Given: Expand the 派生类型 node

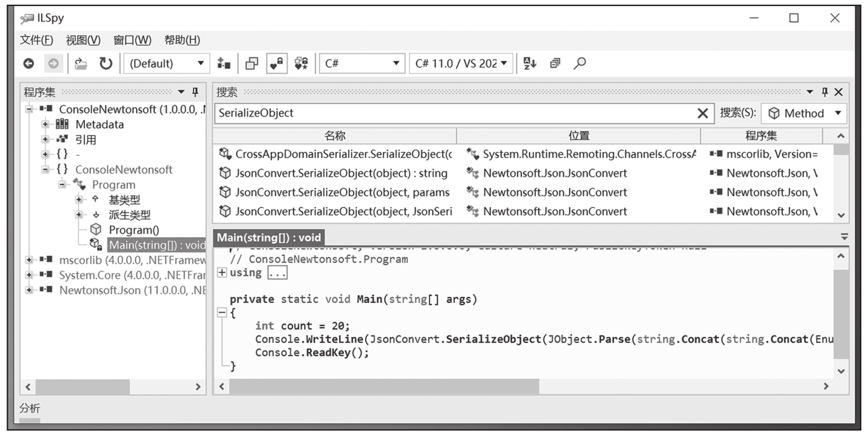Looking at the screenshot, I should (x=79, y=214).
